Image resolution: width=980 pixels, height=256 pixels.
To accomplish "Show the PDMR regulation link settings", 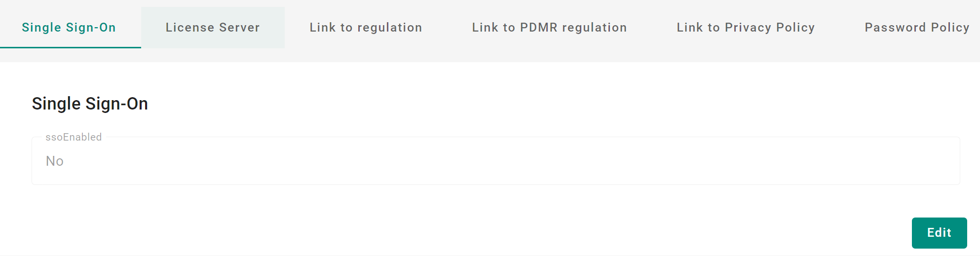I will [549, 28].
